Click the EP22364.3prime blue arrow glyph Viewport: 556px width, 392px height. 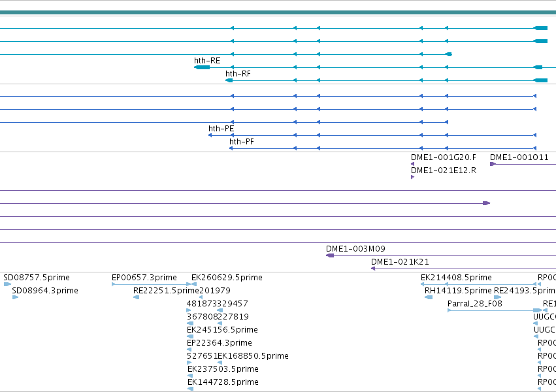tap(189, 350)
